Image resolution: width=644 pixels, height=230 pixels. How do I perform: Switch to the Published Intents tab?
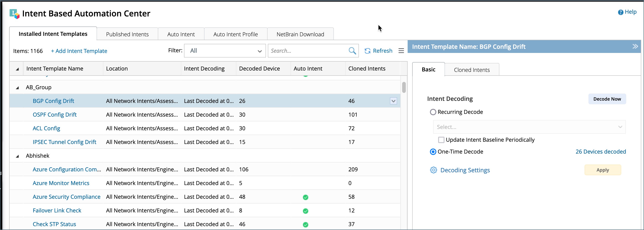coord(127,34)
